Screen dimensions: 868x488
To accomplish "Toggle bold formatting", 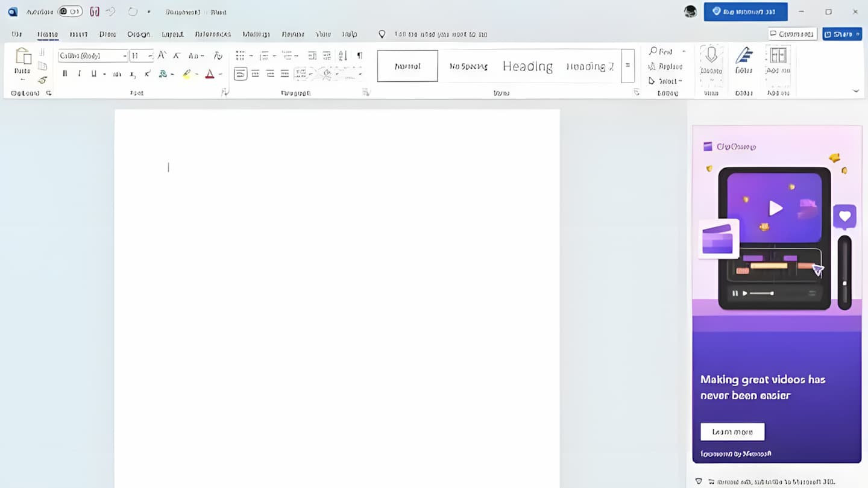I will (x=64, y=74).
